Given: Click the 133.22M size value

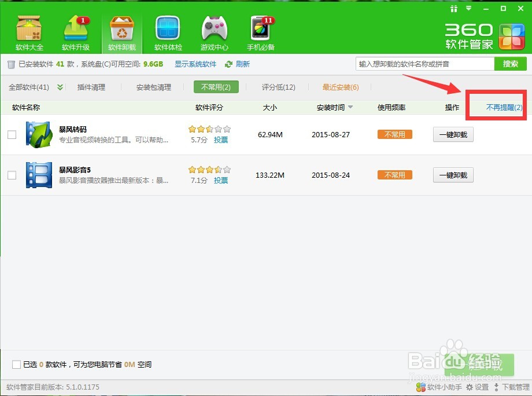Looking at the screenshot, I should coord(270,175).
